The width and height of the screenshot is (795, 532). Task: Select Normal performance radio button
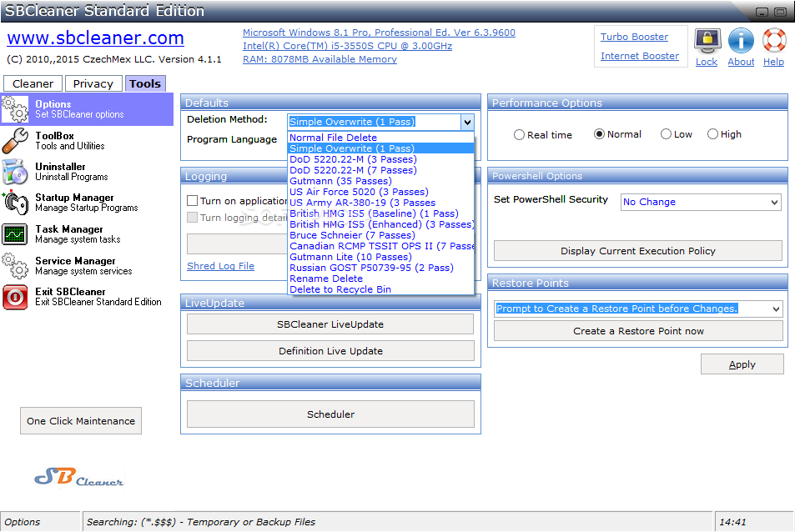point(599,134)
